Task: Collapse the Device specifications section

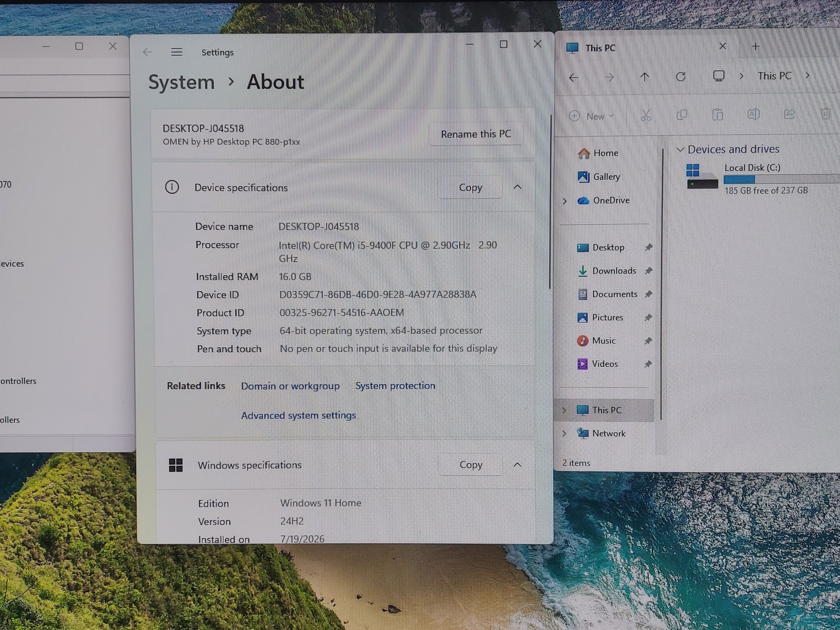Action: [x=518, y=187]
